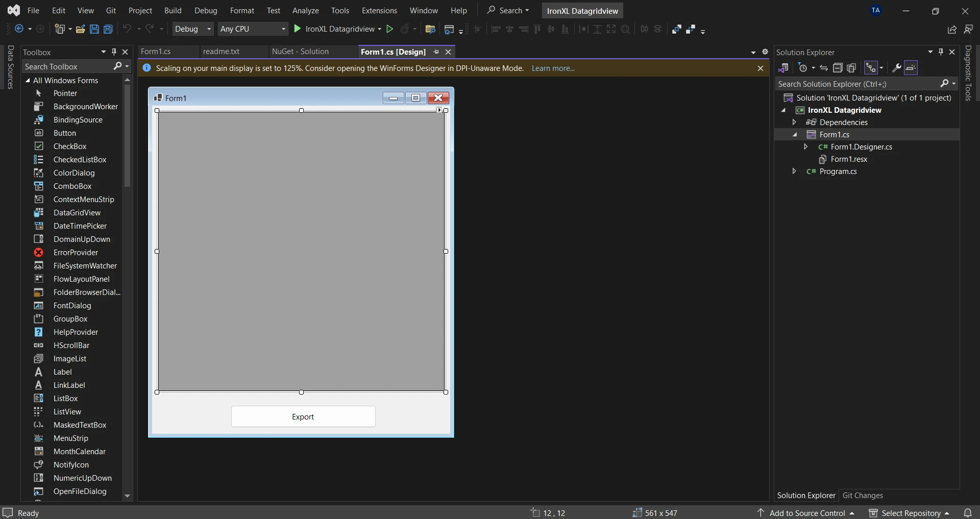Click the Learn more link
This screenshot has width=980, height=519.
[553, 68]
